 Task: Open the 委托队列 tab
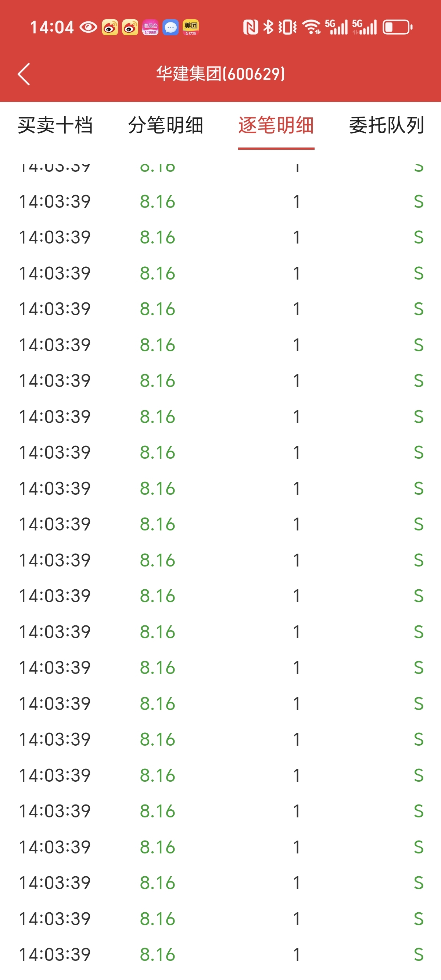(387, 125)
